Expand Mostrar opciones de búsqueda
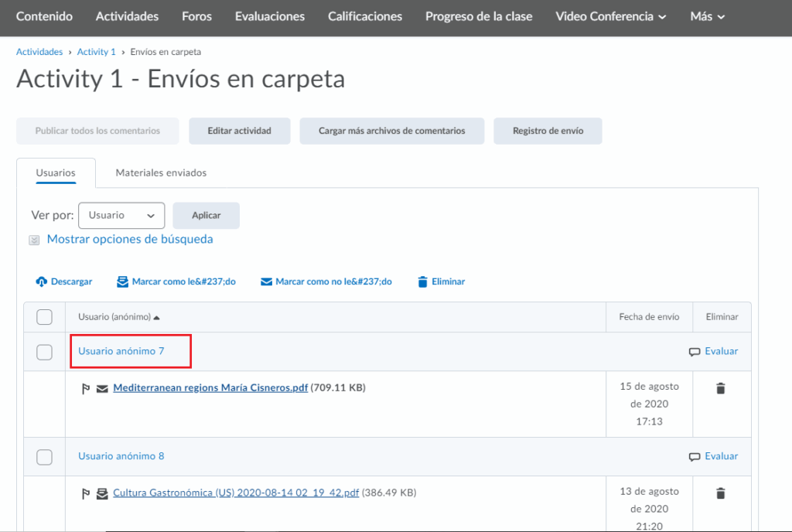792x532 pixels. (129, 240)
